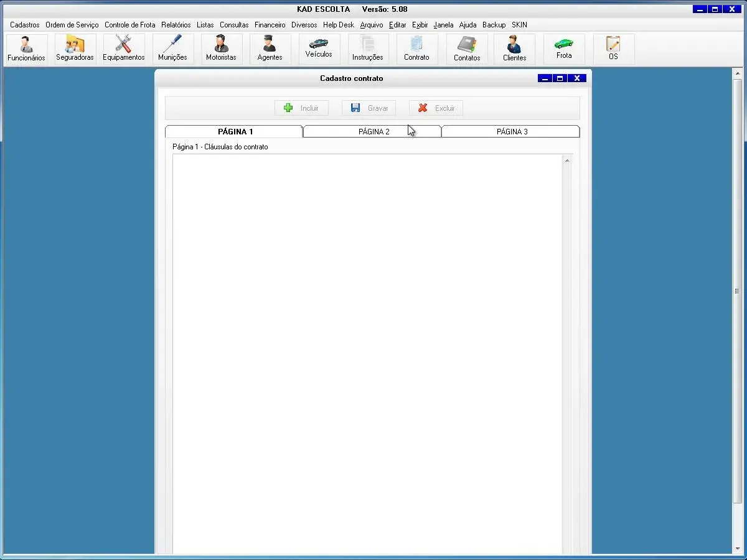Open the Cadastros menu
Image resolution: width=747 pixels, height=560 pixels.
(x=25, y=25)
